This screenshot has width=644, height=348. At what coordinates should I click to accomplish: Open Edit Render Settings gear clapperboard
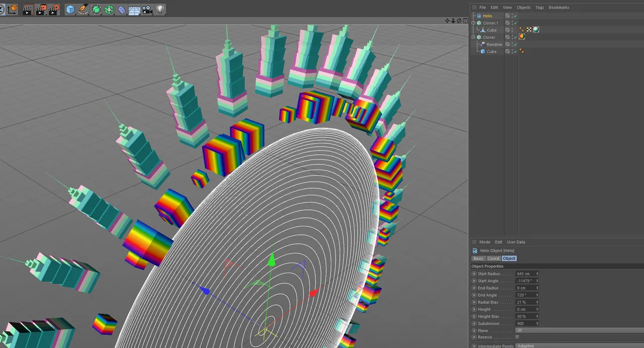[54, 9]
